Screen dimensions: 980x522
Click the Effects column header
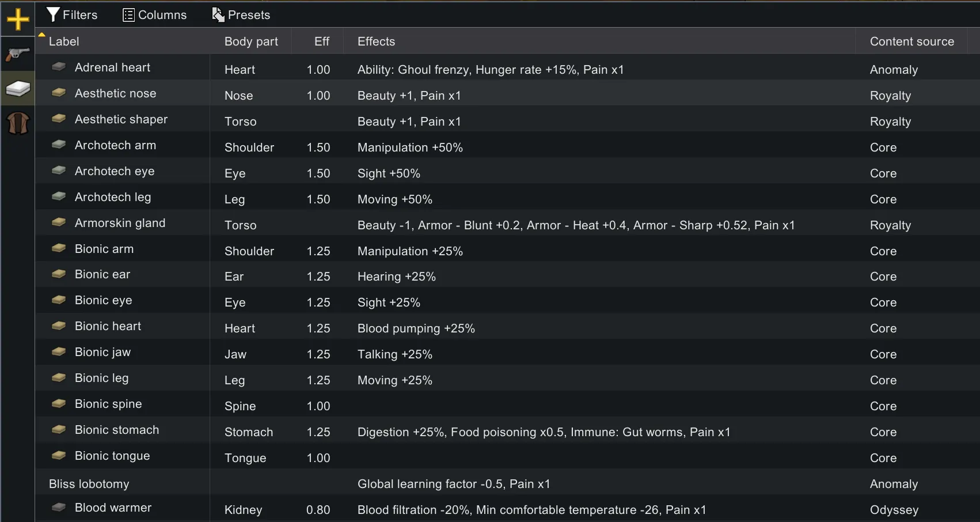click(x=376, y=41)
